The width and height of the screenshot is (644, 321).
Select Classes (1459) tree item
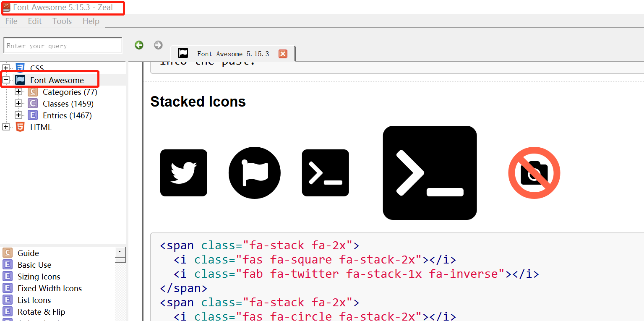68,103
